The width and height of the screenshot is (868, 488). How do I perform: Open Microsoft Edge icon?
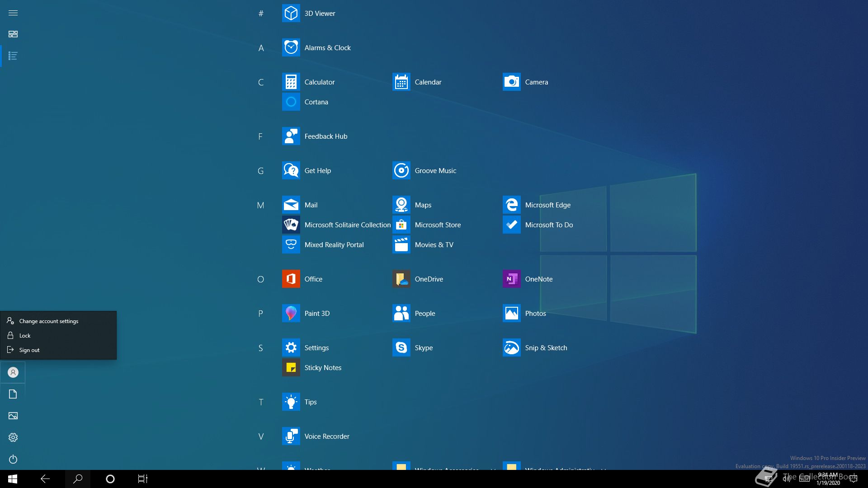511,205
